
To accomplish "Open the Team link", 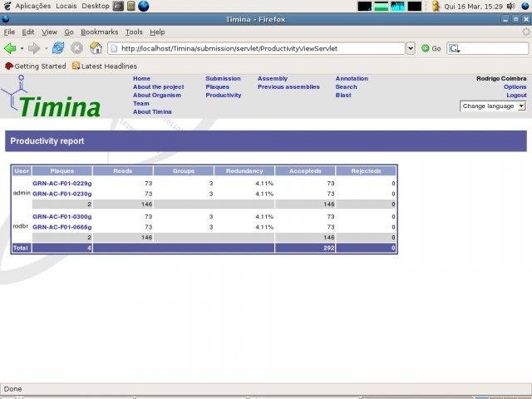I will point(140,103).
